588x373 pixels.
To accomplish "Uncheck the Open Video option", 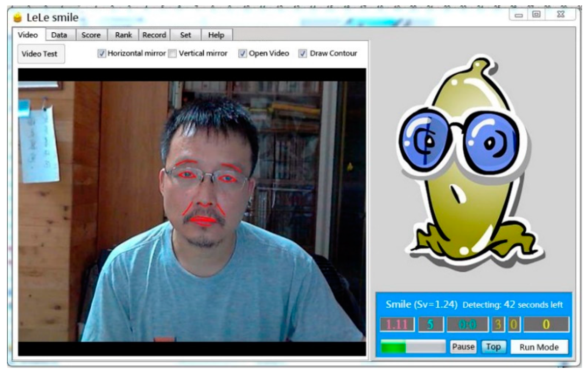I will [x=242, y=53].
